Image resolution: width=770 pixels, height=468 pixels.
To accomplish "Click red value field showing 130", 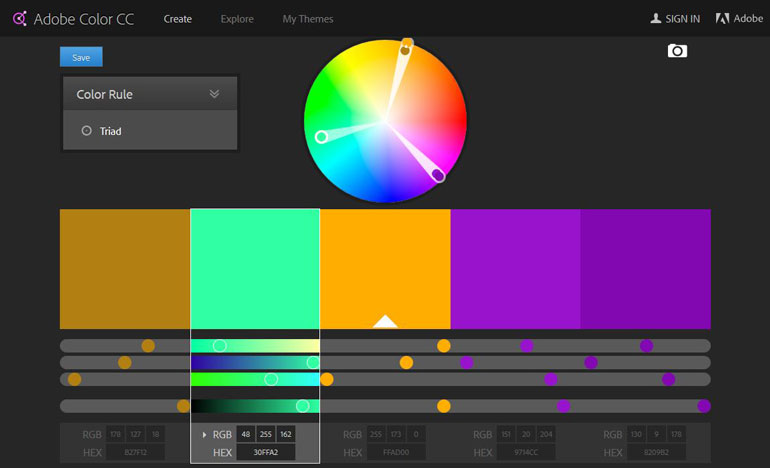I will tap(636, 434).
